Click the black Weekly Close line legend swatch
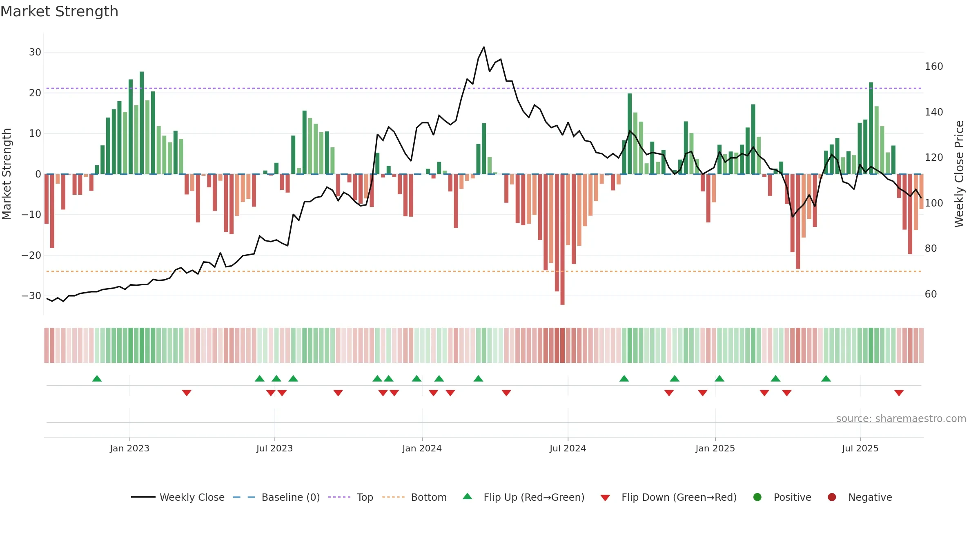The height and width of the screenshot is (551, 980). [143, 497]
